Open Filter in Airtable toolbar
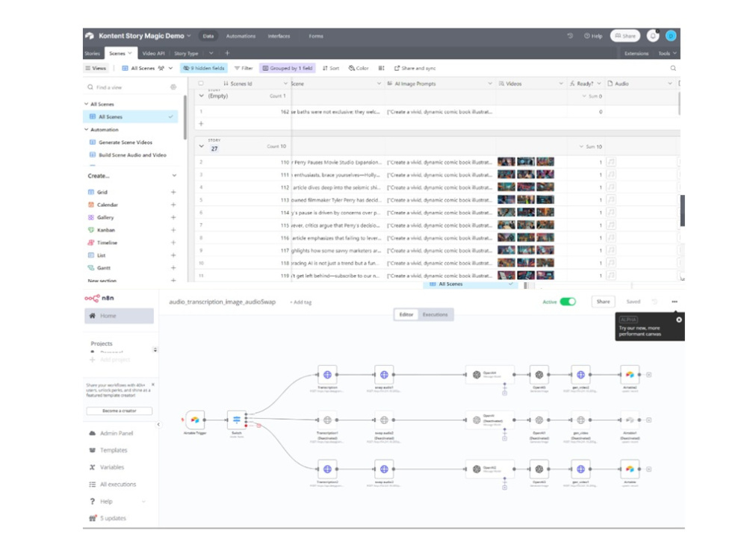 [x=244, y=68]
